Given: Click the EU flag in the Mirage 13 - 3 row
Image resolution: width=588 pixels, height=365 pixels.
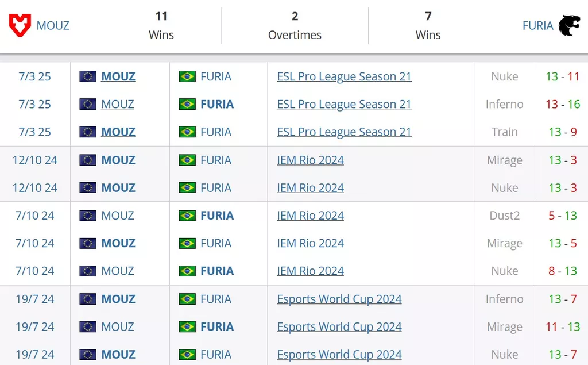Looking at the screenshot, I should click(x=88, y=160).
